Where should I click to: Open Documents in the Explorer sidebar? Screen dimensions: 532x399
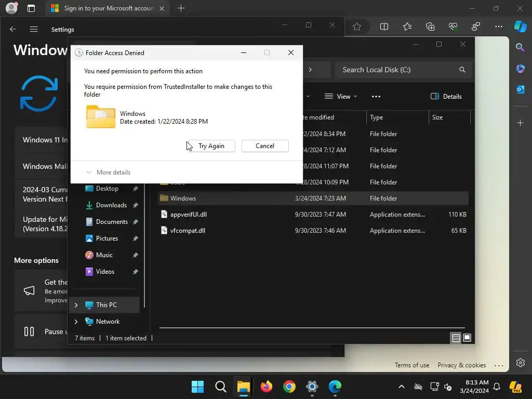112,221
